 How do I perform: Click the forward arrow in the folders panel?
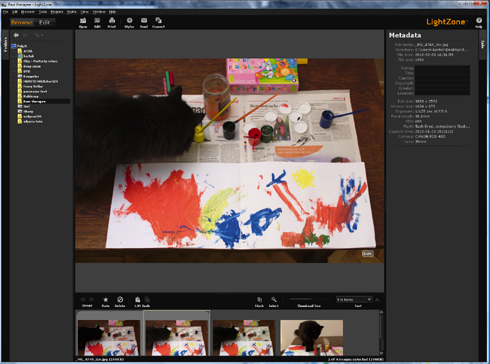click(x=25, y=35)
